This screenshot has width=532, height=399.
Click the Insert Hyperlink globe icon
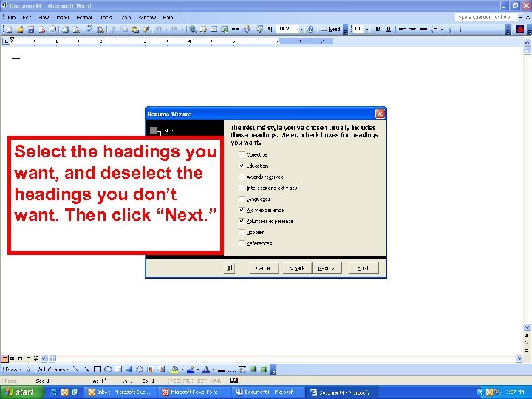pos(192,29)
